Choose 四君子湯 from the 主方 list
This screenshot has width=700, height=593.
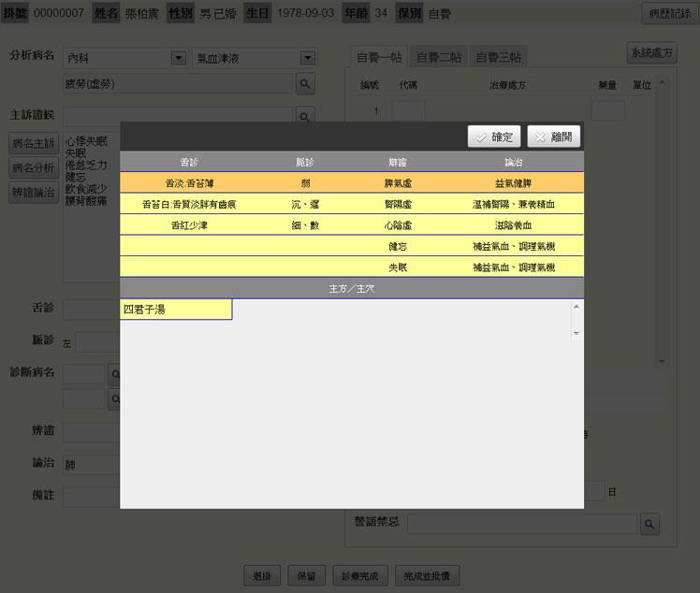click(176, 309)
